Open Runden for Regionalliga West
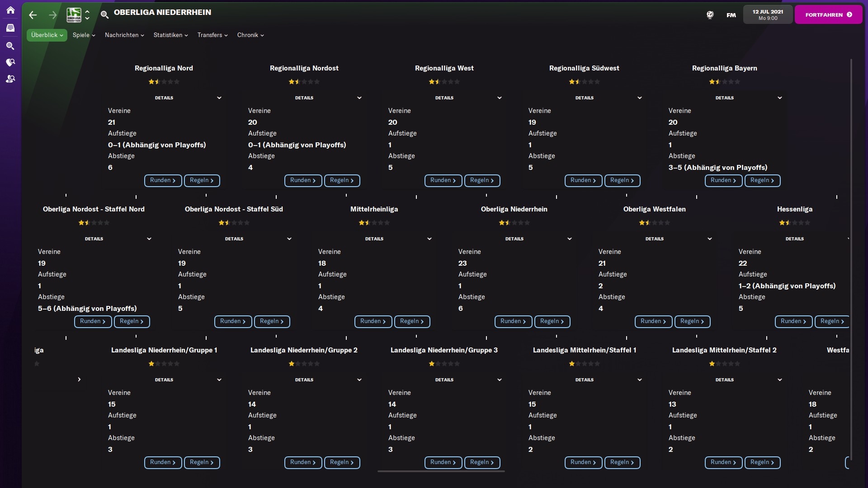The width and height of the screenshot is (868, 488). tap(443, 181)
